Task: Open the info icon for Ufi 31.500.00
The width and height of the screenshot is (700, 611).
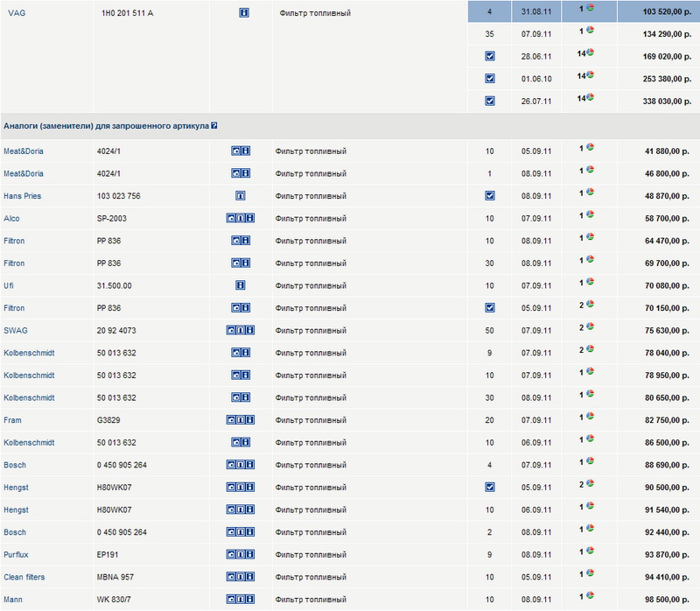Action: tap(240, 285)
